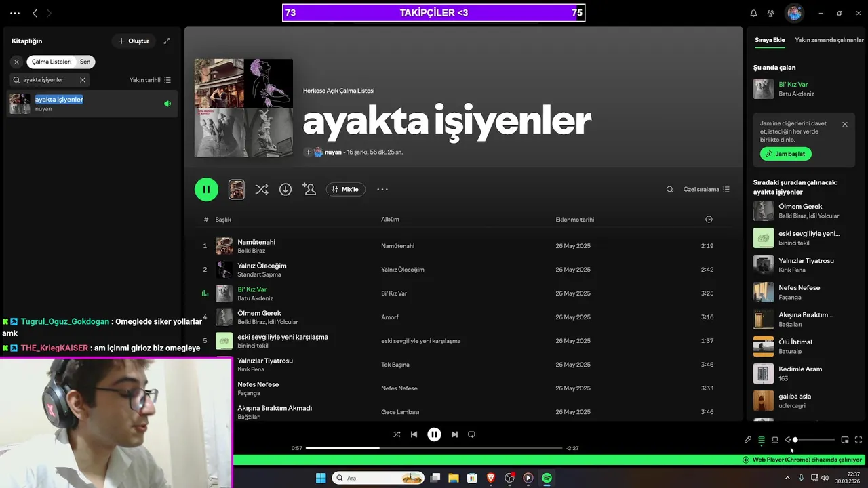Select Nefes Nefese in the queue list
The width and height of the screenshot is (868, 488).
[x=802, y=292]
